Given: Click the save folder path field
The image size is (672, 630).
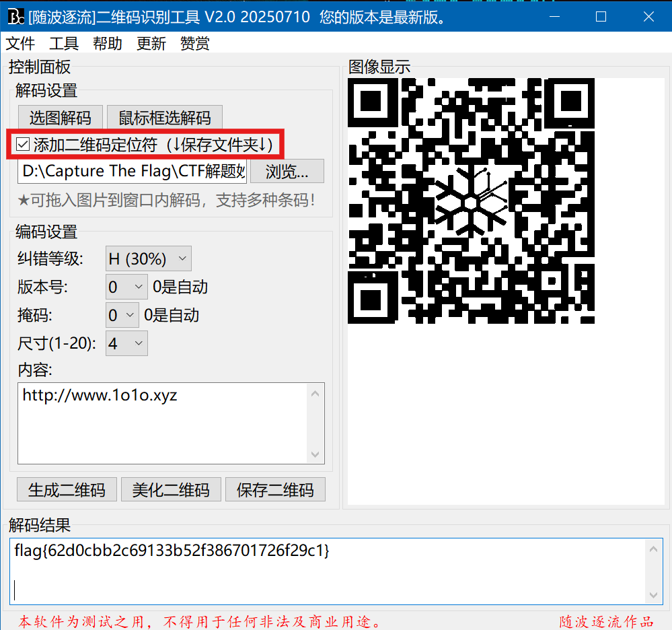Looking at the screenshot, I should pyautogui.click(x=133, y=171).
